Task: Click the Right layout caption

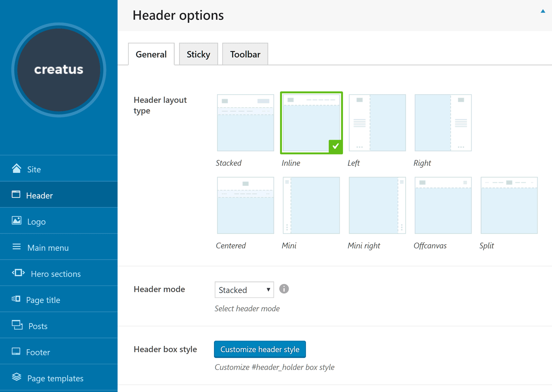Action: [x=422, y=163]
